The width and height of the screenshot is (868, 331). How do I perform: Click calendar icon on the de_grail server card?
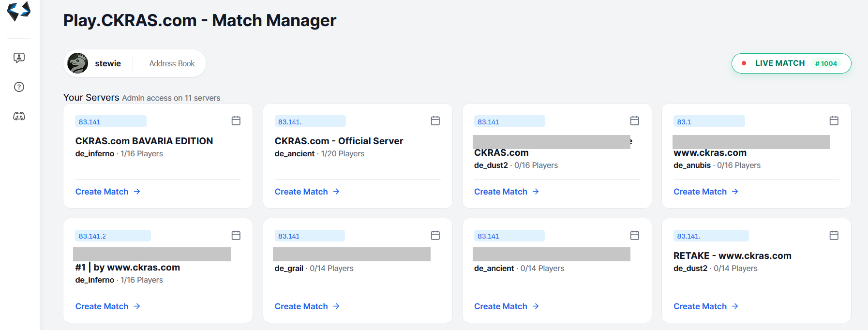(435, 236)
